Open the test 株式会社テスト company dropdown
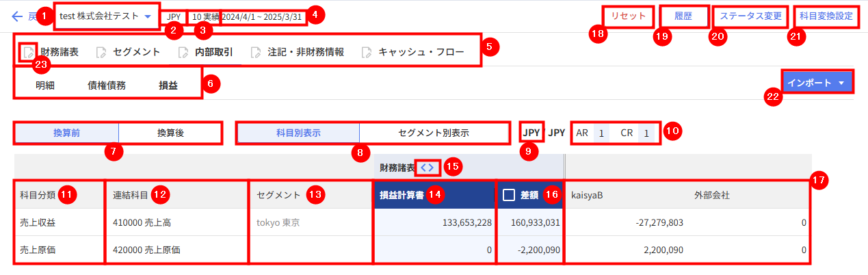Viewport: 868px width, 275px height. click(x=106, y=16)
